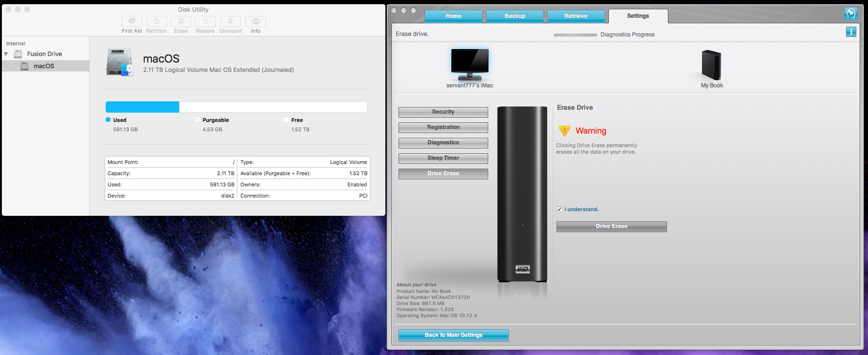Select the Settings tab
868x355 pixels.
coord(638,16)
